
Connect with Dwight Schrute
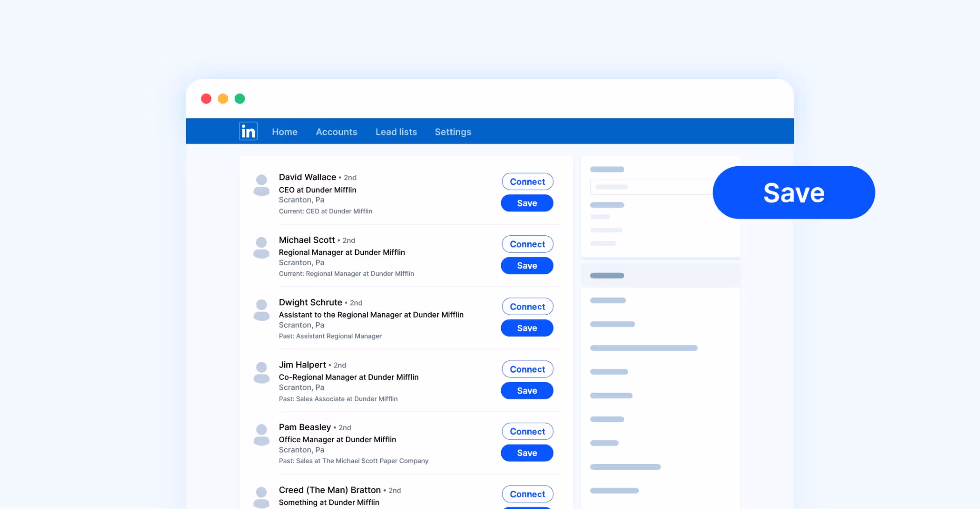click(x=527, y=307)
